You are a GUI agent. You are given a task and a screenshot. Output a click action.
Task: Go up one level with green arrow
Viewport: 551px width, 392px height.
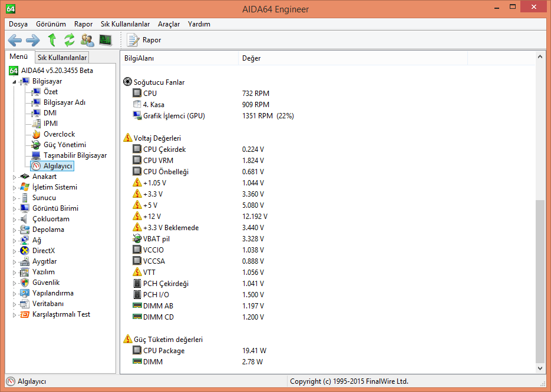tap(52, 40)
